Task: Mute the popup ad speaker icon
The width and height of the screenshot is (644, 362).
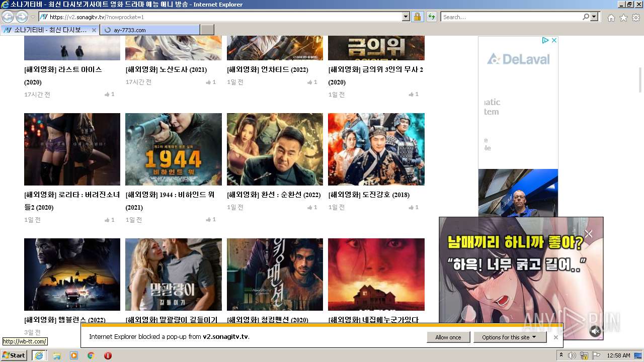Action: click(595, 331)
